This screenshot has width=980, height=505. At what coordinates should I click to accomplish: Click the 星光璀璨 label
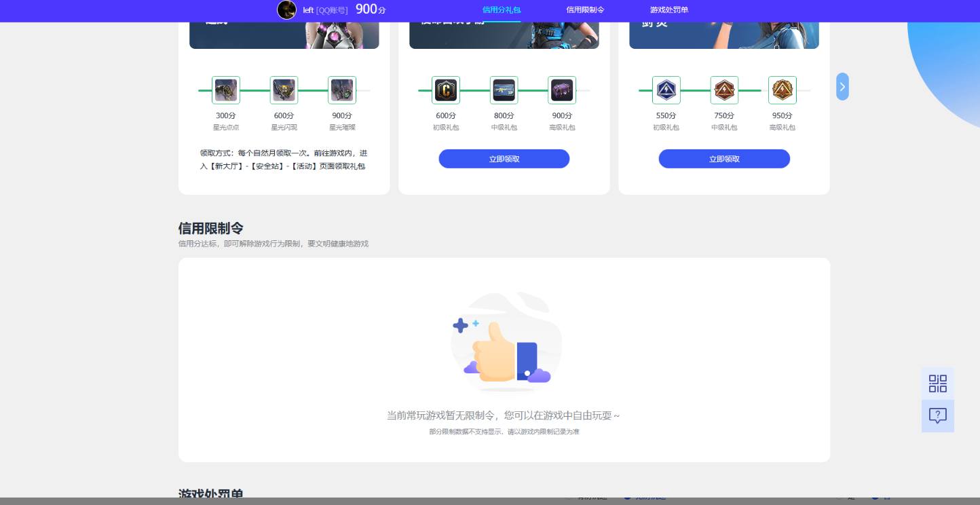tap(342, 128)
